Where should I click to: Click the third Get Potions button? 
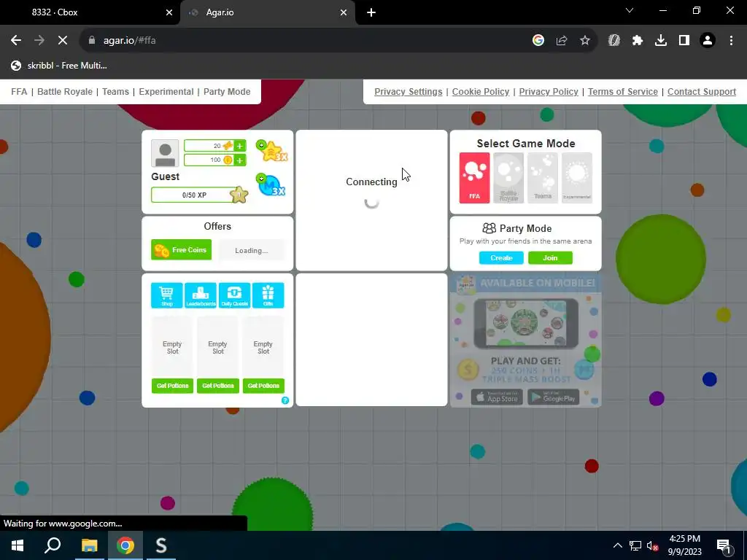pos(263,385)
